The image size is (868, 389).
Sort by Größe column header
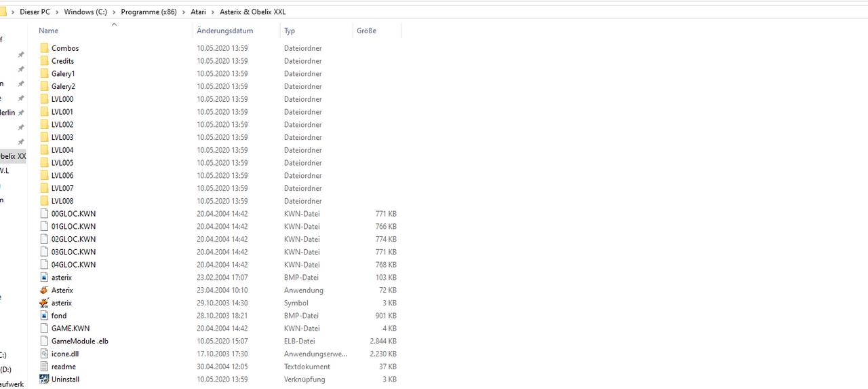click(366, 31)
